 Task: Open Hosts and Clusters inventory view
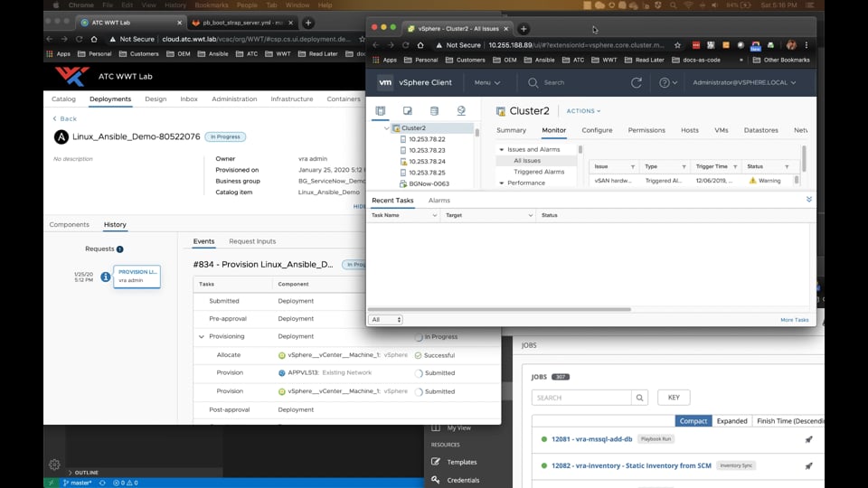pyautogui.click(x=381, y=110)
